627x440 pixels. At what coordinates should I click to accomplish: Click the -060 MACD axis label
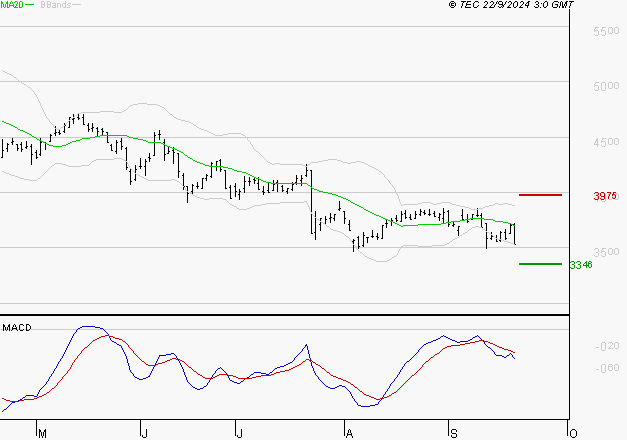click(607, 368)
